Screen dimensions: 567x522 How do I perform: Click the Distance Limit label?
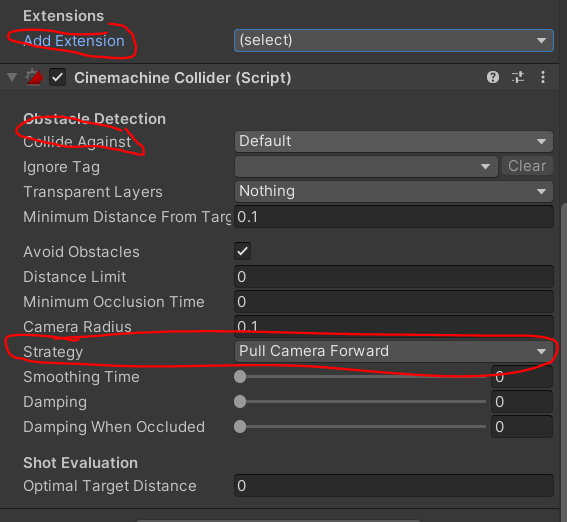pos(74,277)
